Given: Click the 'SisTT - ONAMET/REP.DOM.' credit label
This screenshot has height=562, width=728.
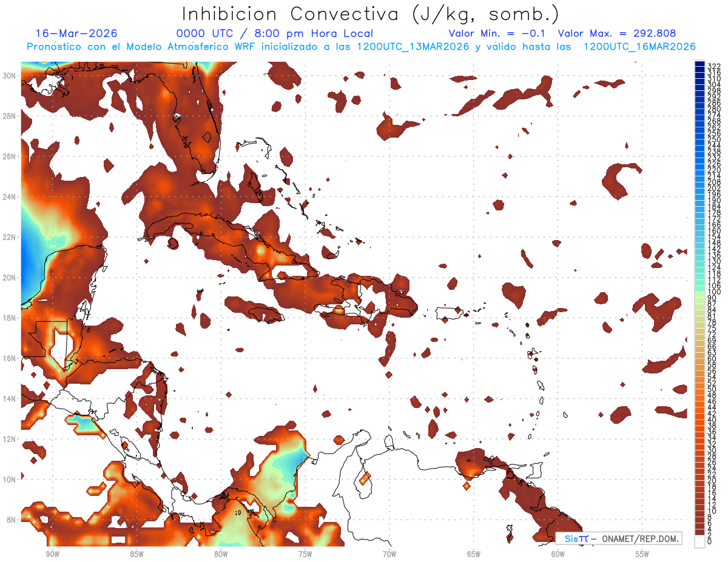Looking at the screenshot, I should click(x=618, y=538).
